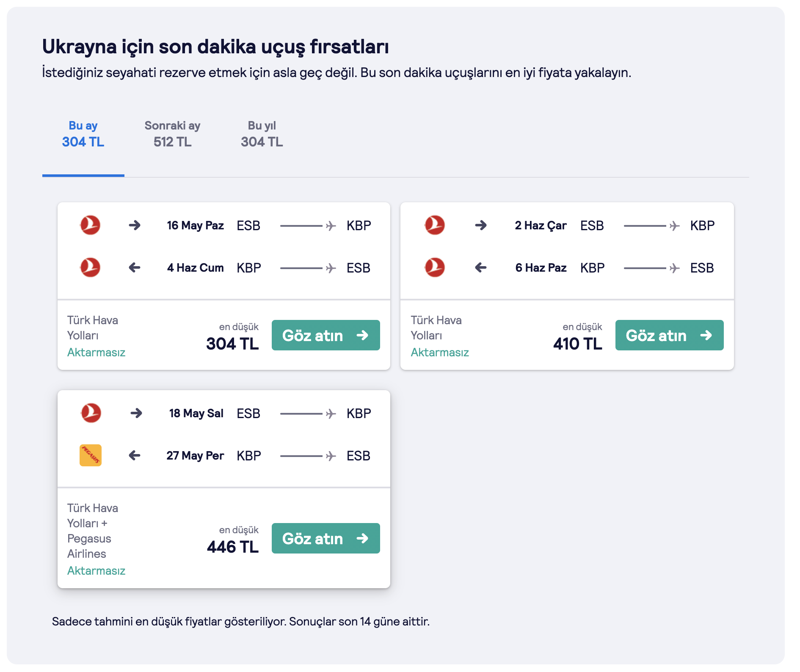Click airplane icon between ESB and KBP on 16 May
The height and width of the screenshot is (672, 800).
[331, 226]
